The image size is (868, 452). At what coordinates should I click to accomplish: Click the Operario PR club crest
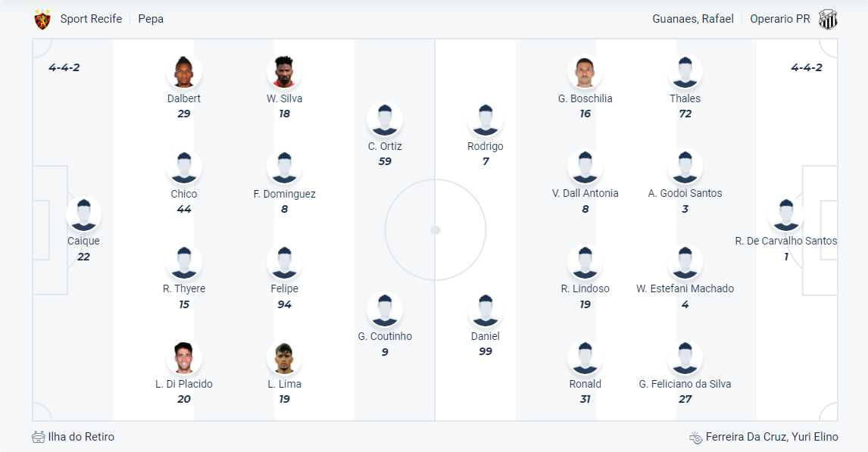(x=828, y=20)
